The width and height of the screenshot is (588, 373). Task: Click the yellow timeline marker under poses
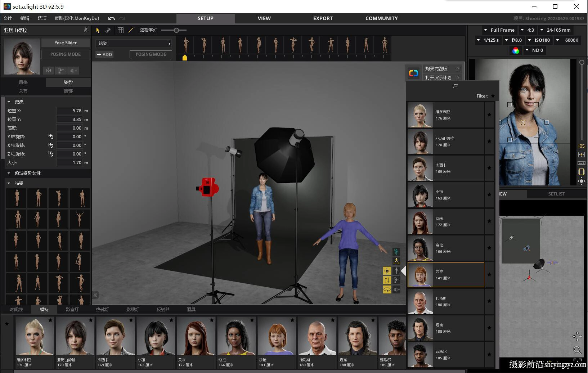pyautogui.click(x=185, y=58)
